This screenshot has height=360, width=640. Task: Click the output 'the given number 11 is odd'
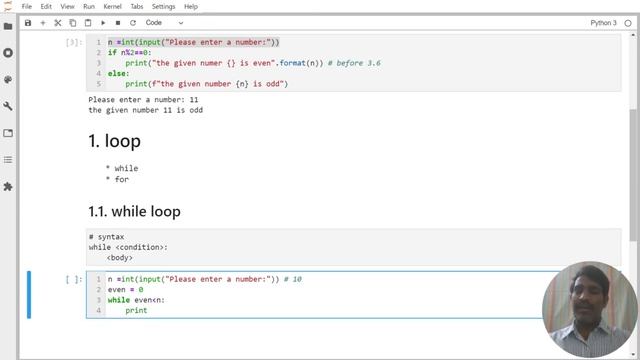[x=145, y=110]
